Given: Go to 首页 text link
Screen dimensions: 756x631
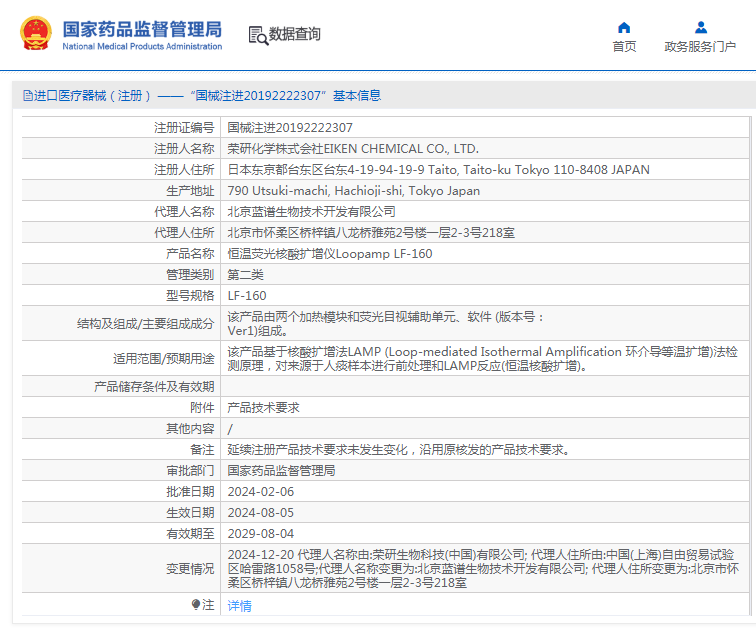Looking at the screenshot, I should (x=624, y=46).
